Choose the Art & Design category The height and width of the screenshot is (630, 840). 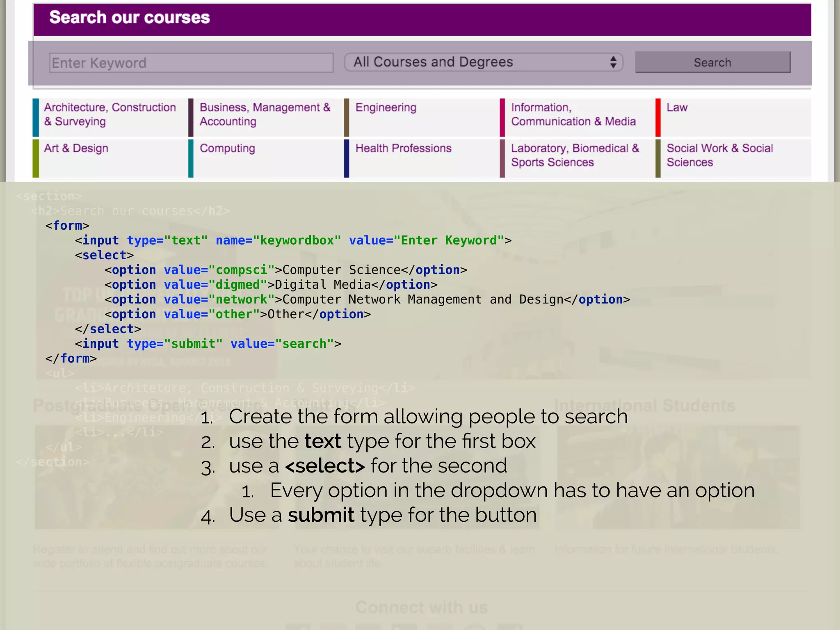click(x=76, y=148)
